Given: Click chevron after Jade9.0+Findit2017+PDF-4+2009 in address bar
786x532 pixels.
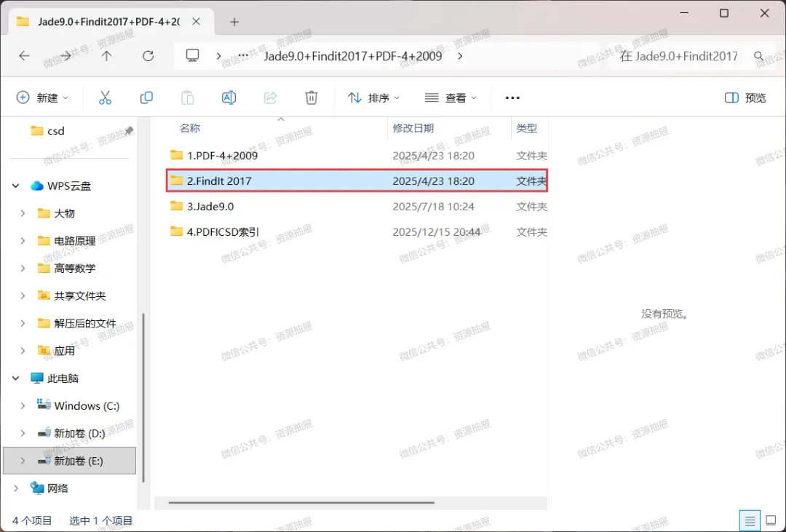Looking at the screenshot, I should [460, 56].
